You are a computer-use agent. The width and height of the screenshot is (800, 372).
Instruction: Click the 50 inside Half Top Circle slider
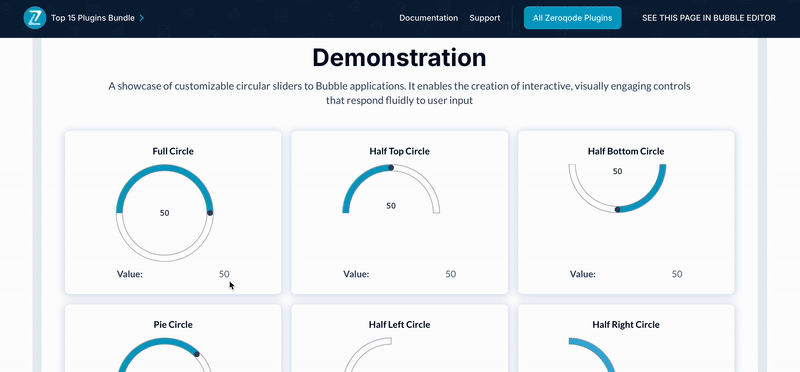point(391,206)
